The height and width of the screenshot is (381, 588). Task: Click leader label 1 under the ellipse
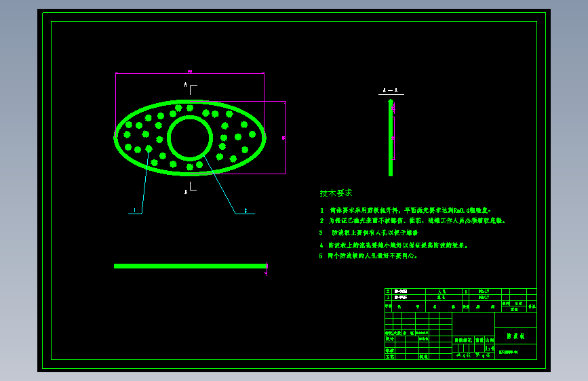135,211
